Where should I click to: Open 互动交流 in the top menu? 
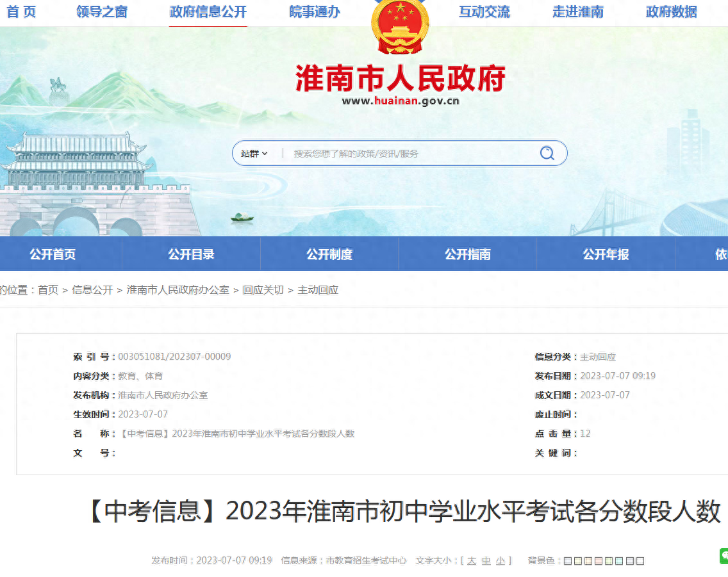click(x=484, y=12)
